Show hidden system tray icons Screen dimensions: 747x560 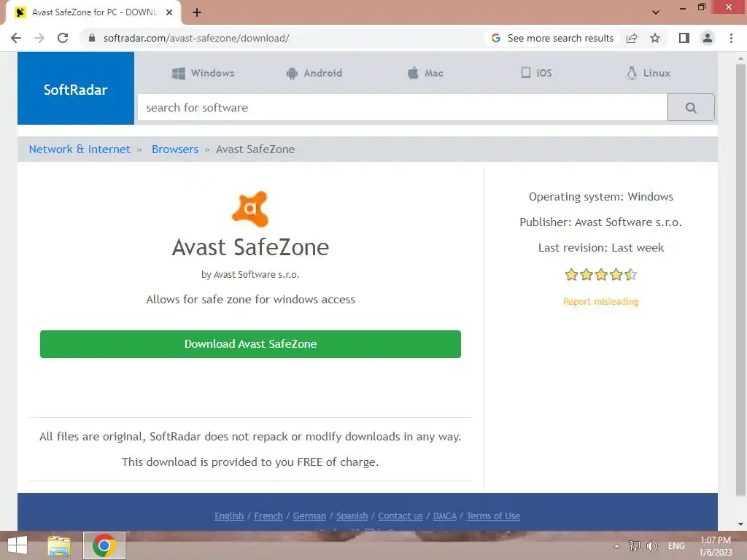[616, 546]
